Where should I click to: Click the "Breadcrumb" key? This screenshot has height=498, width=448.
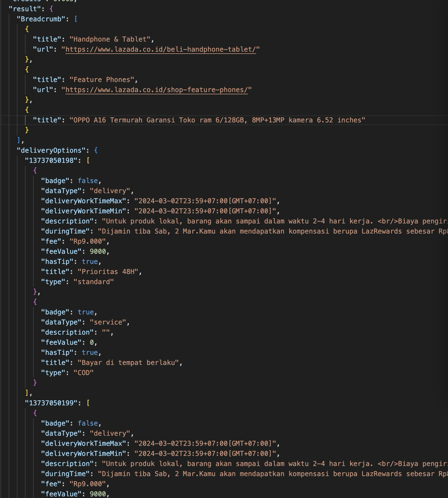coord(41,19)
